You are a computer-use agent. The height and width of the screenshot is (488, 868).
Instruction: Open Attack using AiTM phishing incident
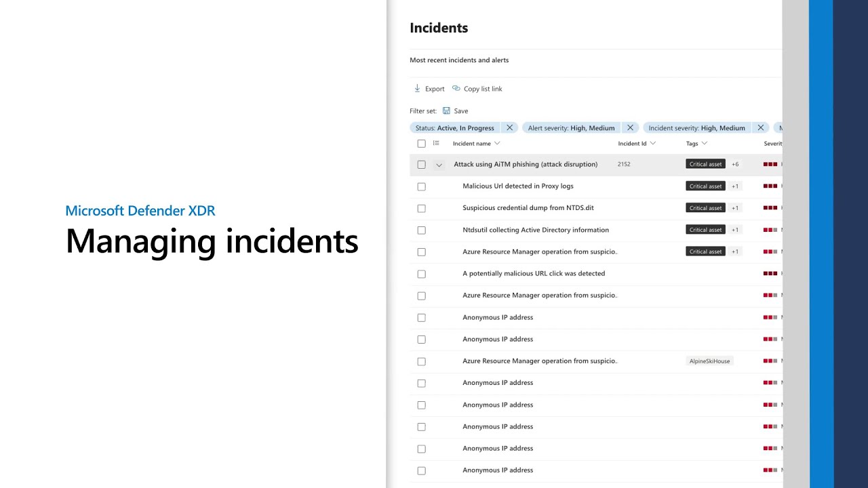point(526,164)
